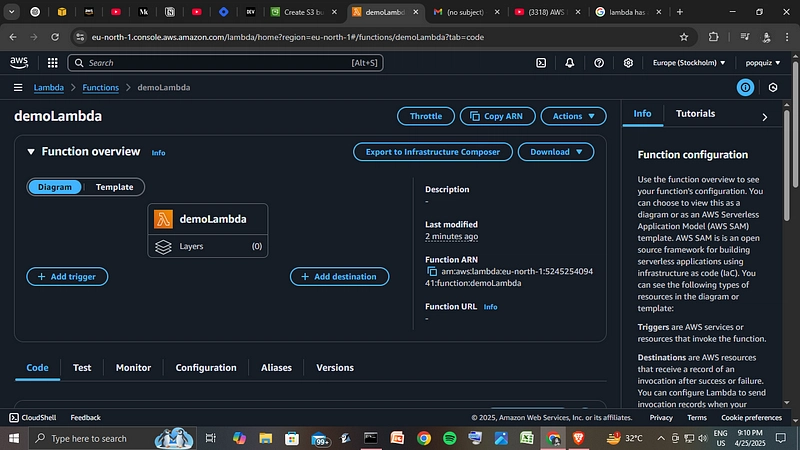Click the Copy ARN button
Screen dimensions: 800x450
[x=497, y=116]
